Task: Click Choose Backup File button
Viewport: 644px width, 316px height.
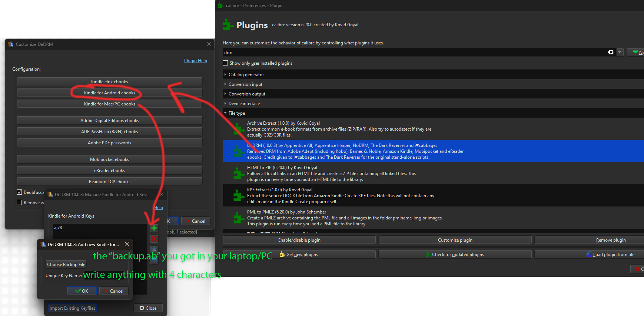Action: (66, 265)
